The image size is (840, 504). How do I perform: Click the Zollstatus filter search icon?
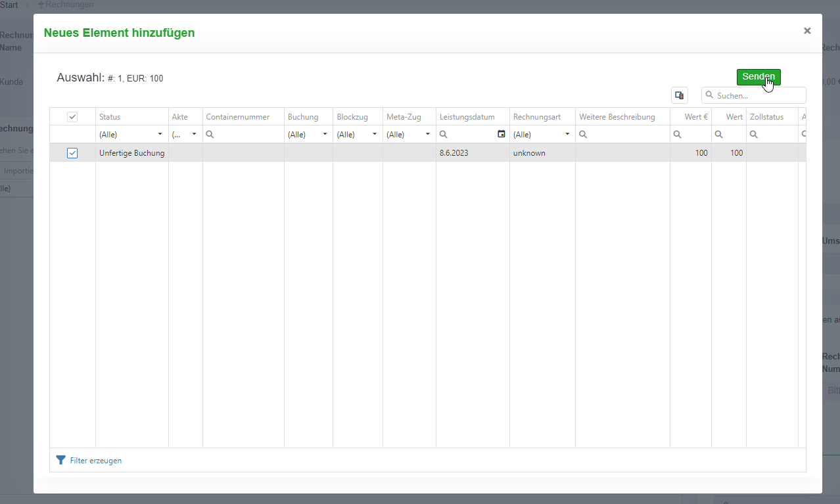[x=754, y=134]
